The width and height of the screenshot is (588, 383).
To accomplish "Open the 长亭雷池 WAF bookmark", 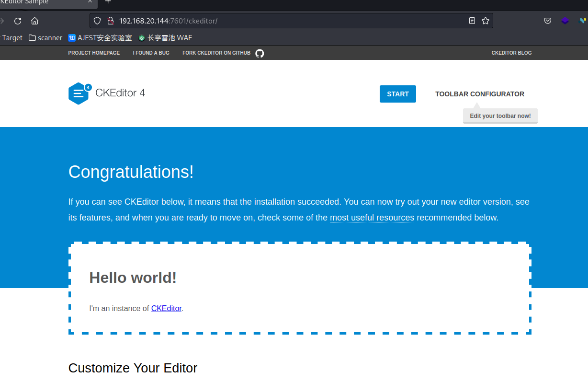I will (x=165, y=38).
